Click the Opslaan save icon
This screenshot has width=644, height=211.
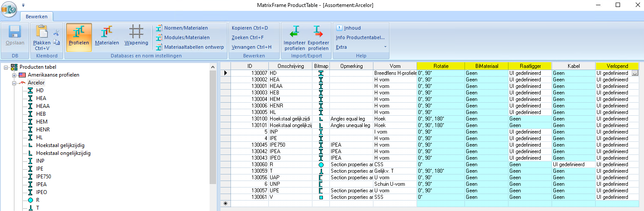[15, 32]
